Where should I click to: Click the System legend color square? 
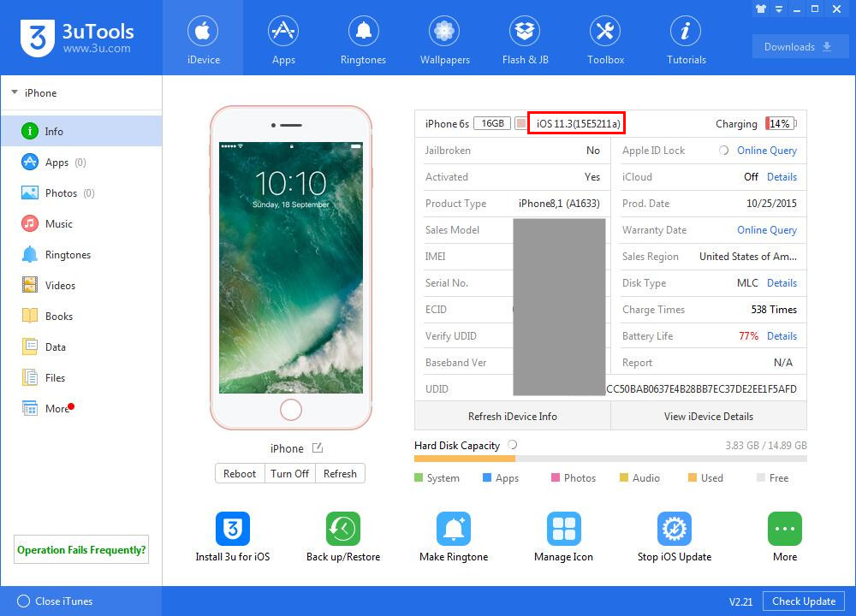[419, 478]
